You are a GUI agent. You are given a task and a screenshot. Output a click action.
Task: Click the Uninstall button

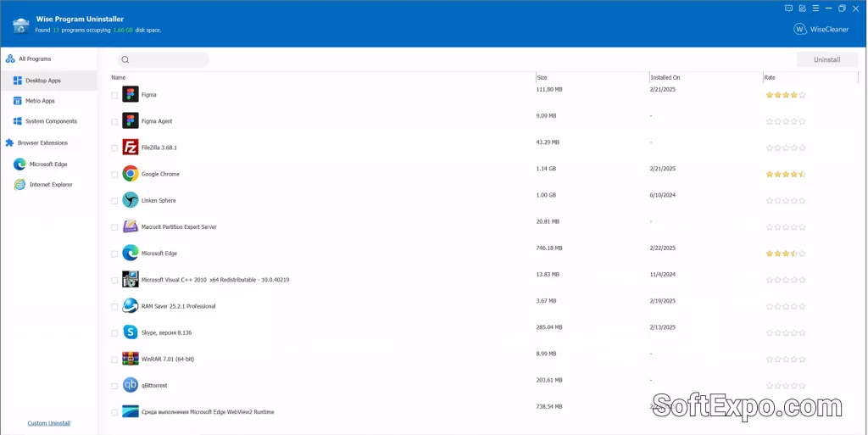tap(826, 59)
